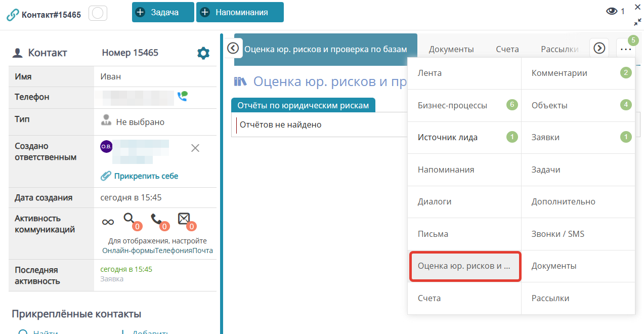Image resolution: width=644 pixels, height=334 pixels.
Task: Click the infinity communications icon
Action: pyautogui.click(x=108, y=222)
